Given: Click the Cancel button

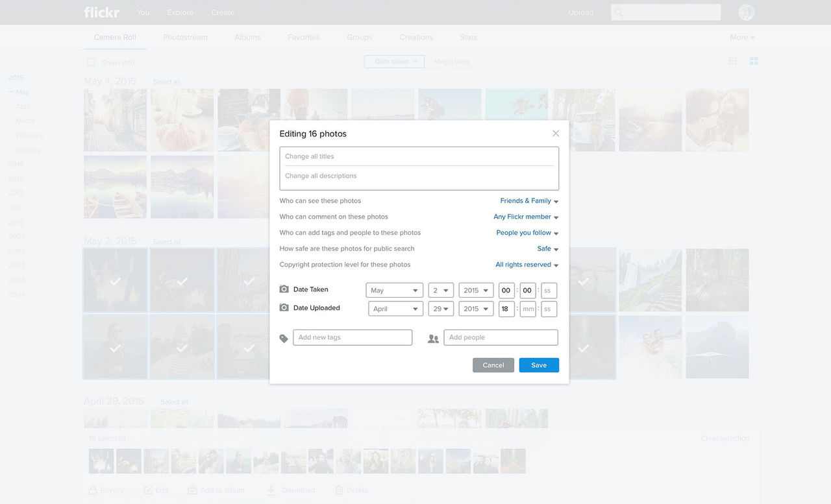Looking at the screenshot, I should [x=493, y=365].
